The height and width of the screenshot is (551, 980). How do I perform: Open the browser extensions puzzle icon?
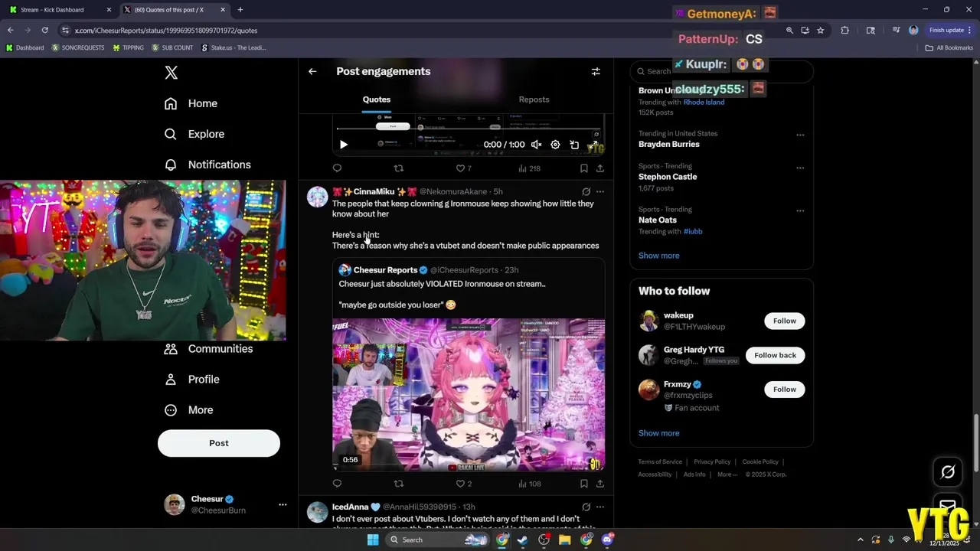click(844, 31)
